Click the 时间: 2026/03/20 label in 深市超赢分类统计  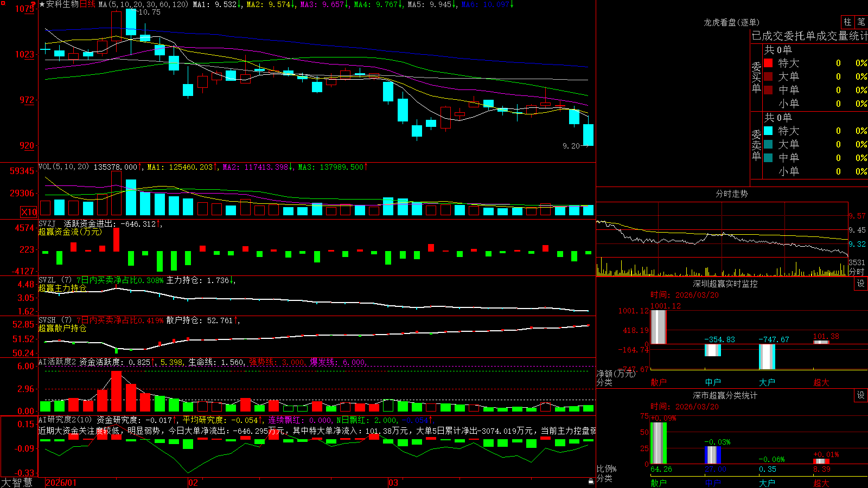(x=685, y=407)
